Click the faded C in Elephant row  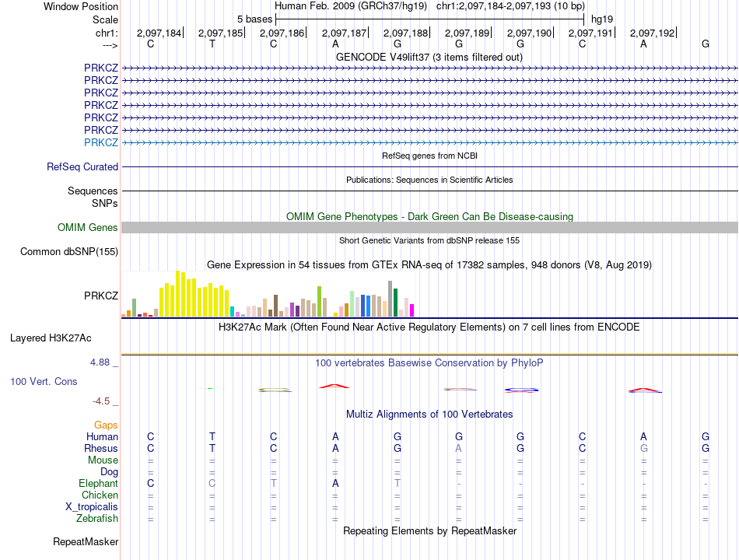(x=212, y=483)
